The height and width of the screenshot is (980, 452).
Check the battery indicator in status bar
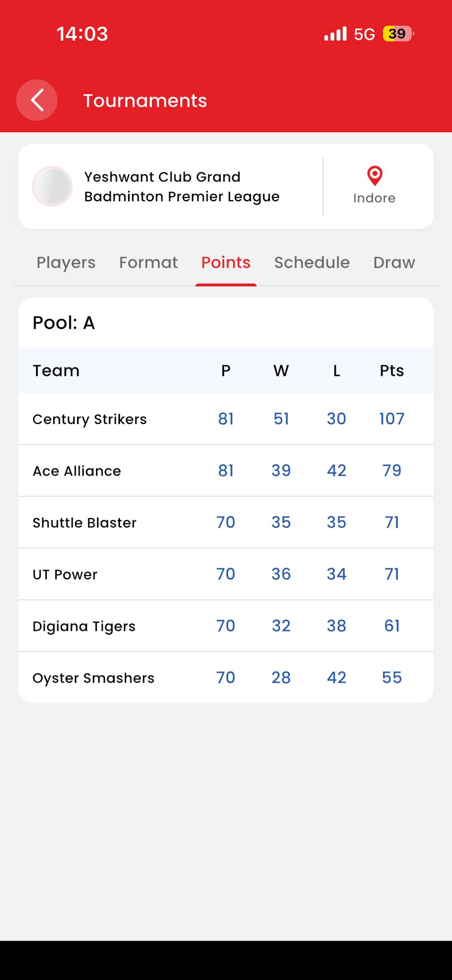[398, 33]
